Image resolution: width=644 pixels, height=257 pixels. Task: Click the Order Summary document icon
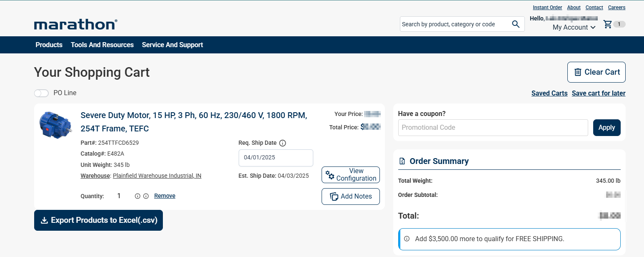(x=402, y=161)
